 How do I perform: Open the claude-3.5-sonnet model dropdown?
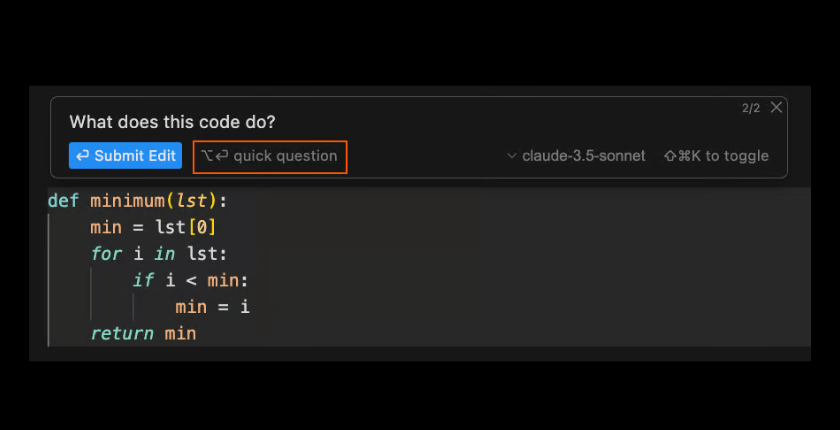pos(583,156)
